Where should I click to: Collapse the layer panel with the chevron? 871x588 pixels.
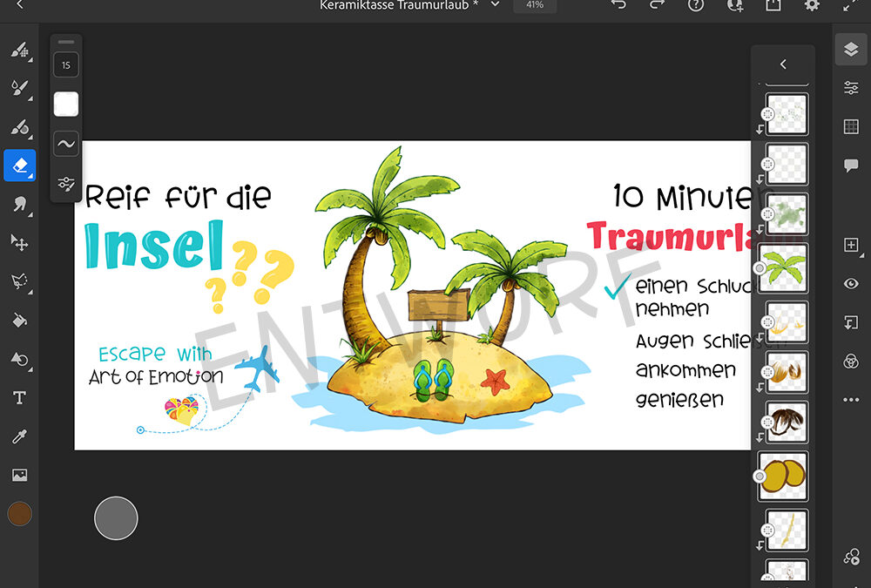click(x=783, y=64)
